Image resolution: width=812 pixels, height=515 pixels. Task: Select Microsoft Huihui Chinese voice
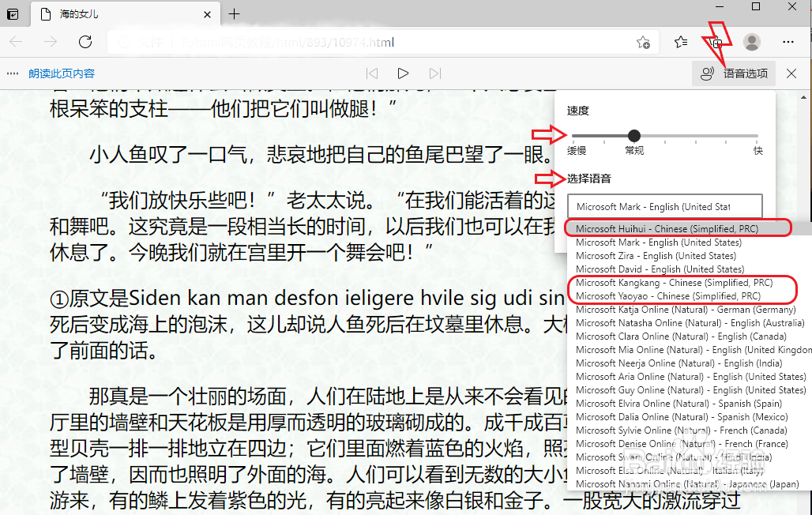pos(688,228)
